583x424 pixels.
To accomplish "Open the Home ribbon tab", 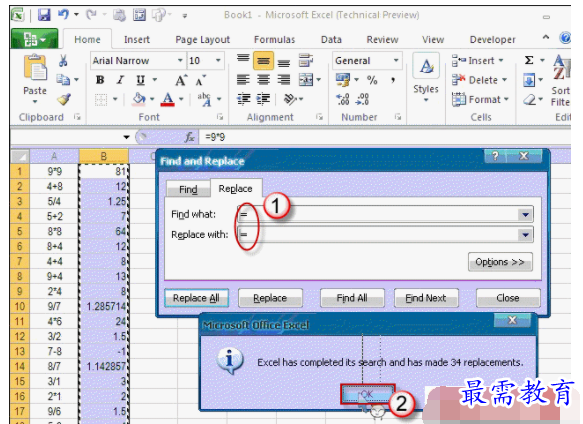I will tap(87, 39).
